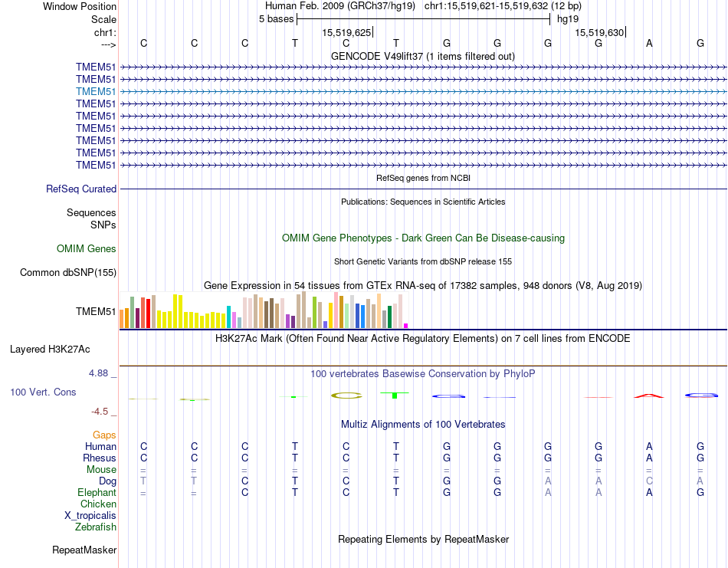
Task: Click the blue G logo at far right
Action: click(701, 396)
